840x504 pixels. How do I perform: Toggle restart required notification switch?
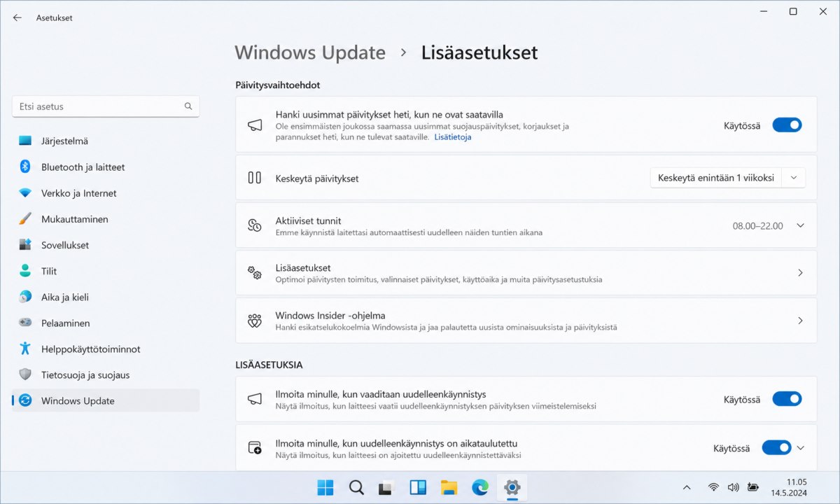[x=787, y=399]
